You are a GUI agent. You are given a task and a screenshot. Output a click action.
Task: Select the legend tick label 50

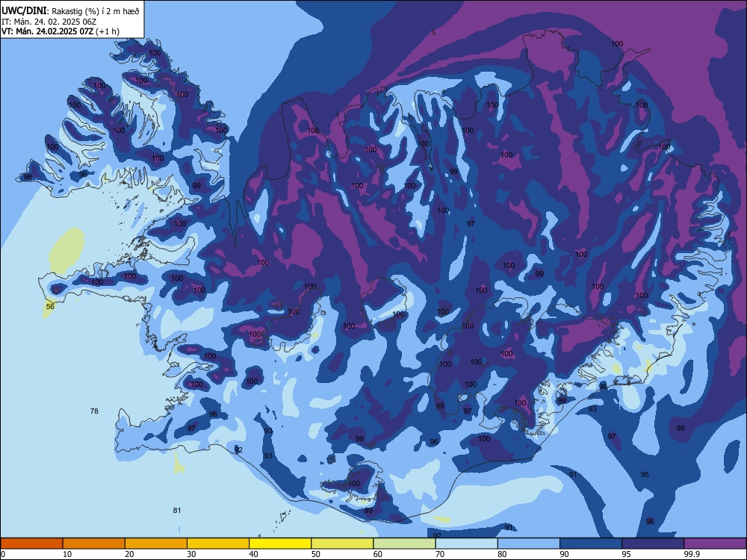(x=316, y=554)
